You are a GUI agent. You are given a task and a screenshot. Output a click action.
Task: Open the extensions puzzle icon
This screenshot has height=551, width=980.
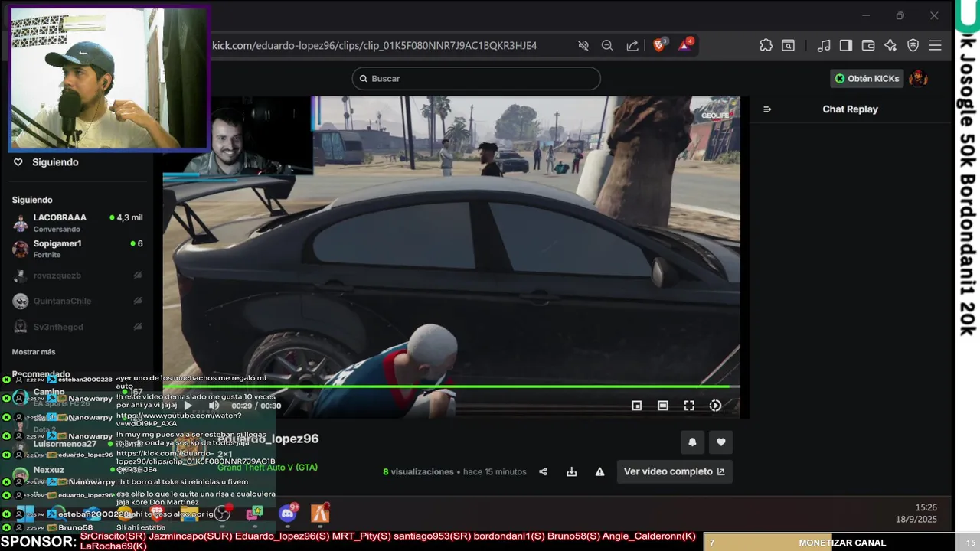point(766,46)
